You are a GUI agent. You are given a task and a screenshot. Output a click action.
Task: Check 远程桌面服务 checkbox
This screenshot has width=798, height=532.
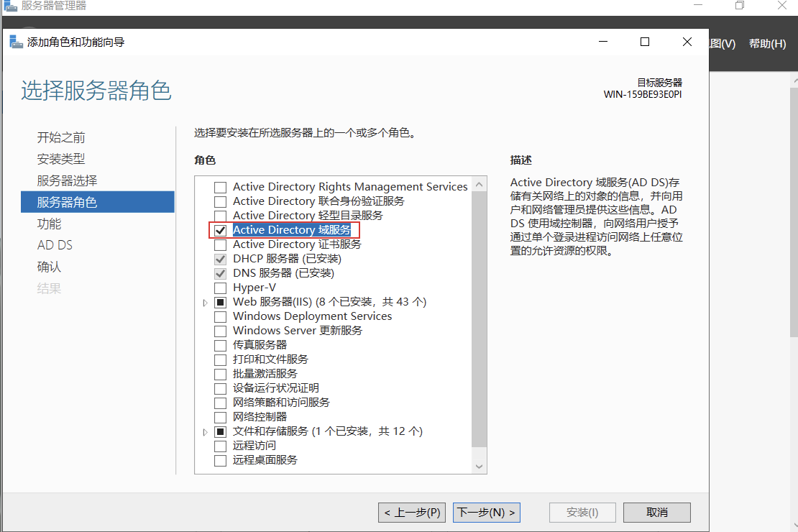coord(221,461)
